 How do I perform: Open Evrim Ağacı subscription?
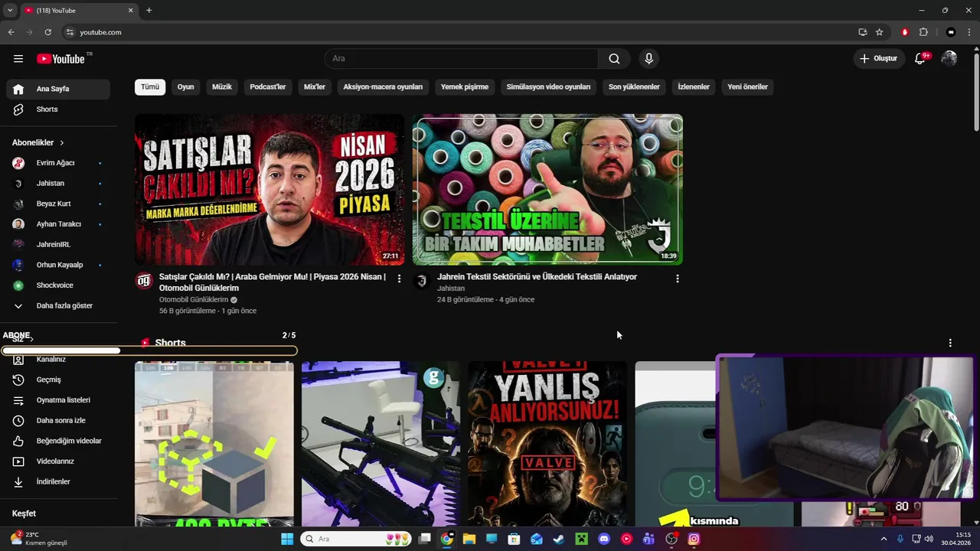[58, 163]
